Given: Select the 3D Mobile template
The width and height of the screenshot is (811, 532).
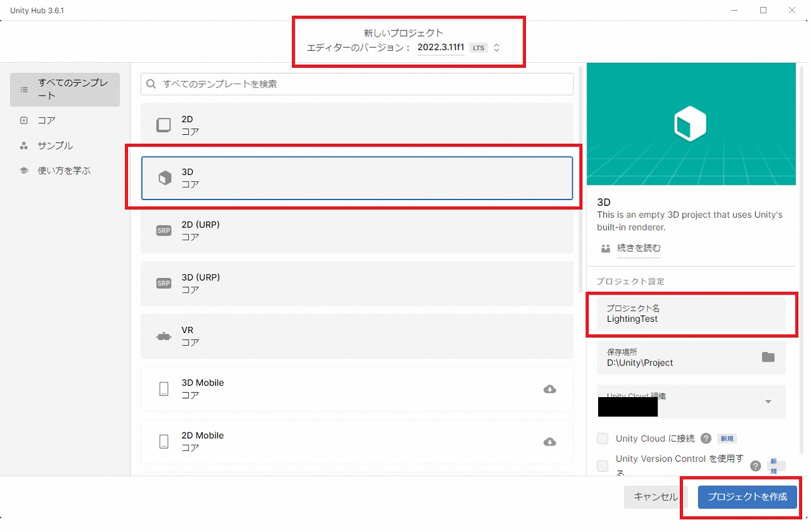Looking at the screenshot, I should [357, 389].
